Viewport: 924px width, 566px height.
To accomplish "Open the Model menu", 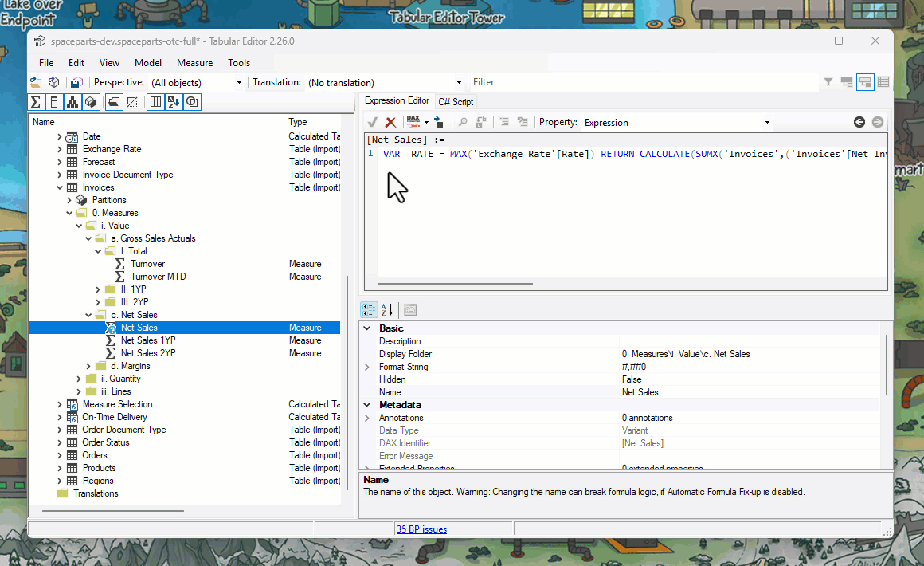I will [147, 62].
